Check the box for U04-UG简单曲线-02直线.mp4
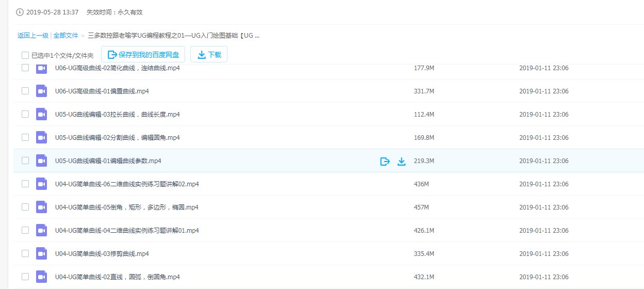The width and height of the screenshot is (644, 289). click(x=25, y=277)
